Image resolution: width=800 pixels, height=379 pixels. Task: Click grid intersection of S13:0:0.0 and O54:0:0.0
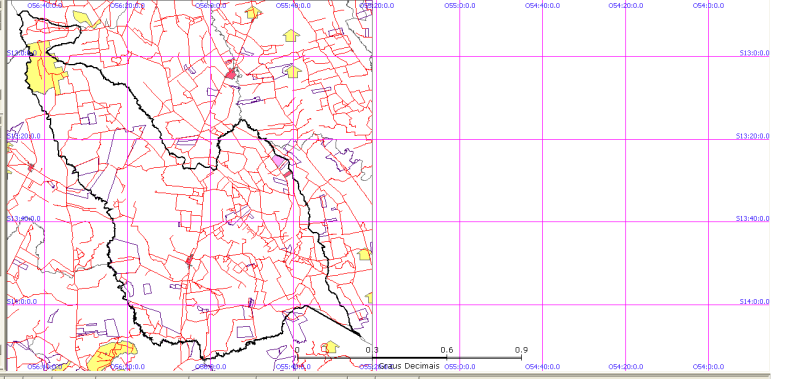click(709, 56)
